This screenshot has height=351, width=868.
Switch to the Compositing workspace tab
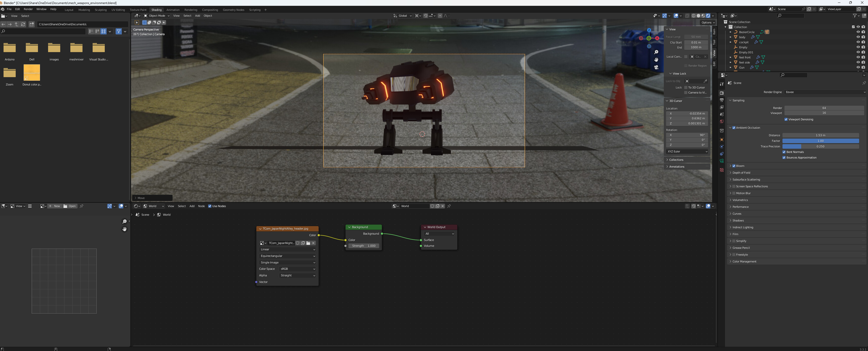point(210,10)
